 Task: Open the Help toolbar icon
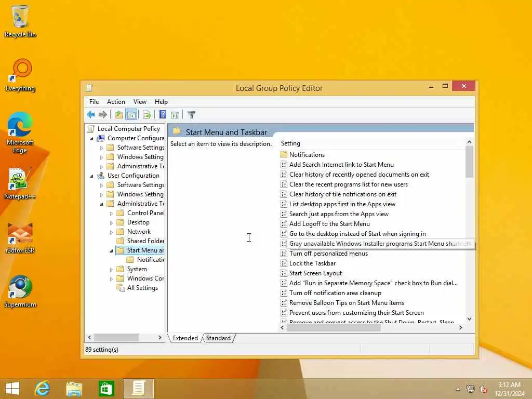[x=163, y=115]
